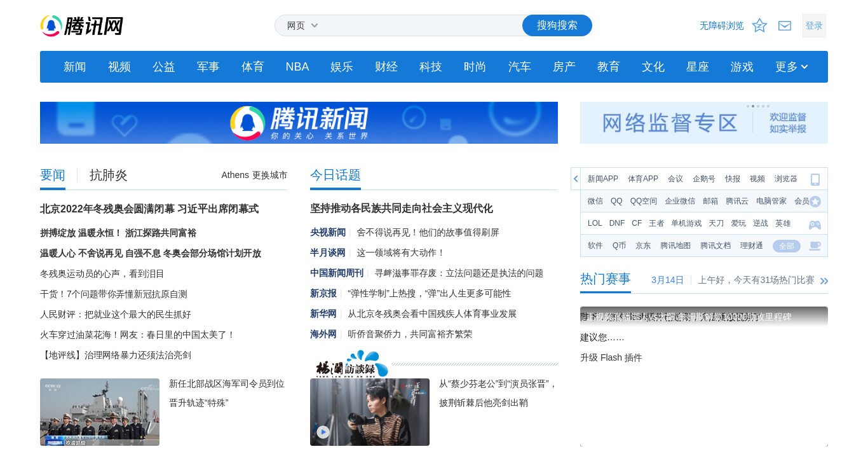Viewport: 868px width, 463px height.
Task: Select 科技 in the navigation bar
Action: coord(431,67)
